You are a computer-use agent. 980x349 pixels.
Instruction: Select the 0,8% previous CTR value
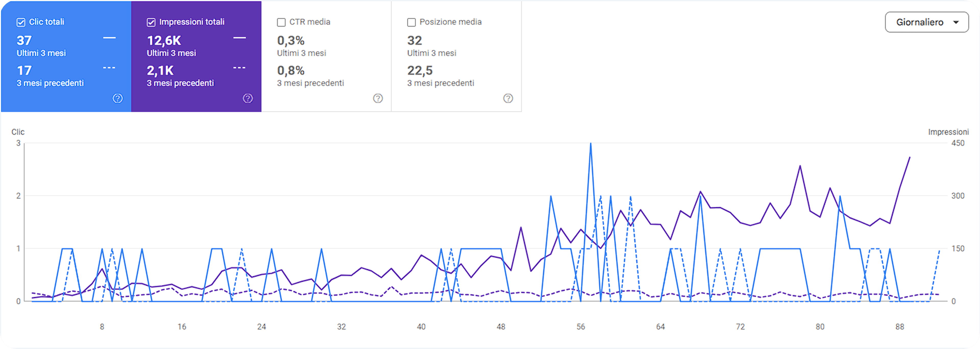[291, 71]
